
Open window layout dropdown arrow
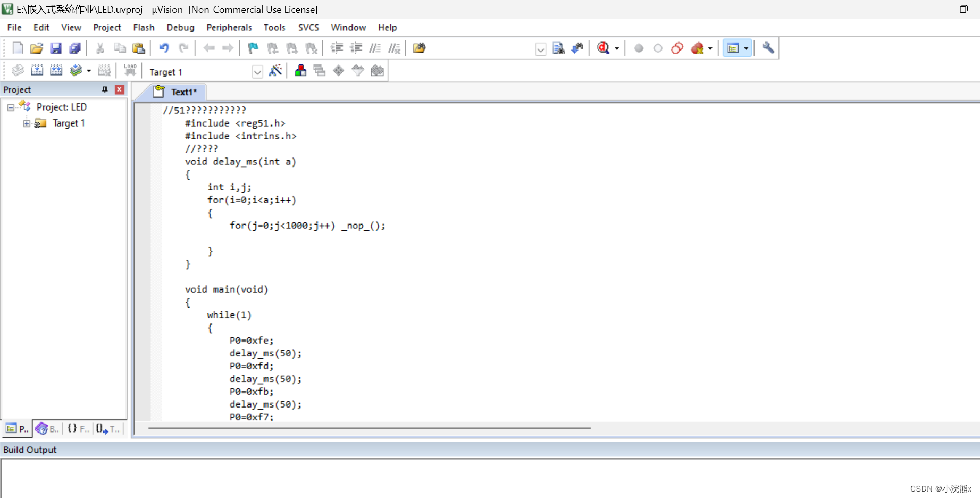pos(746,48)
